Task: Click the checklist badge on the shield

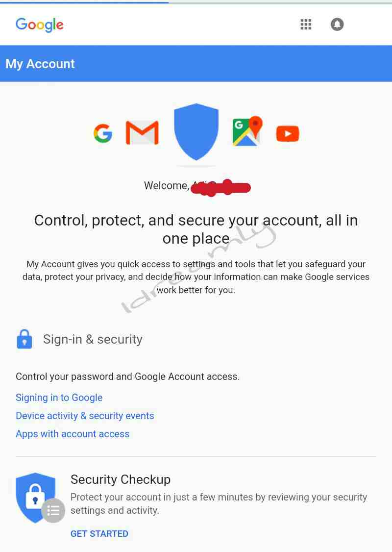Action: 53,511
